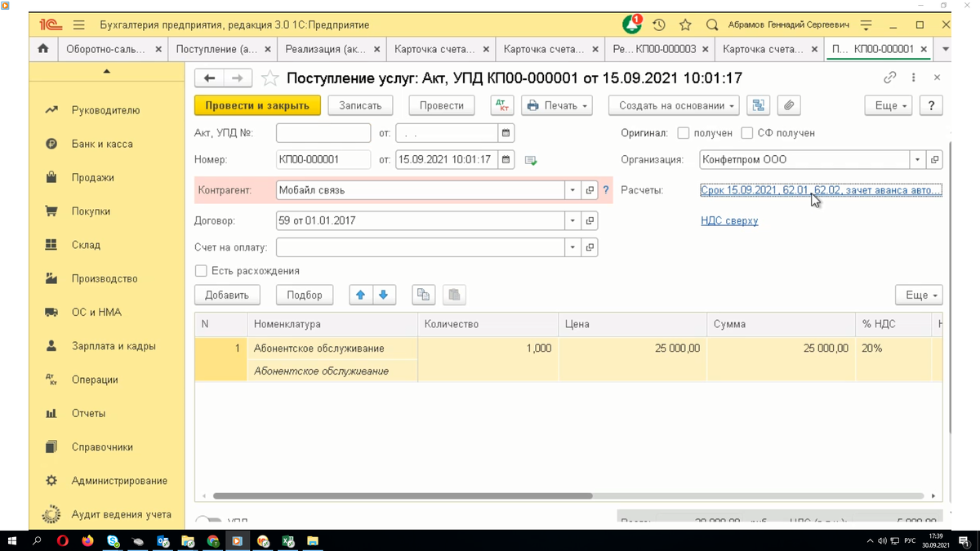Click the Windows Start button
980x551 pixels.
pyautogui.click(x=12, y=540)
